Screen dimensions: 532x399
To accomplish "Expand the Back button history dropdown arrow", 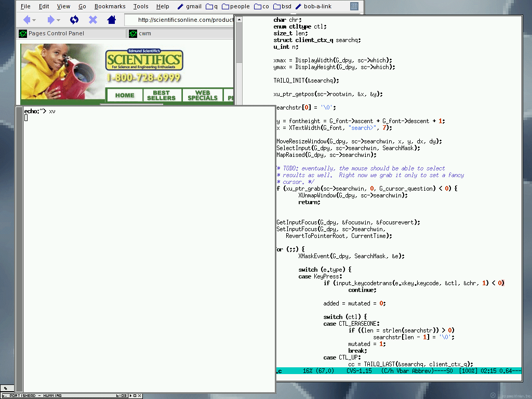I will point(34,20).
